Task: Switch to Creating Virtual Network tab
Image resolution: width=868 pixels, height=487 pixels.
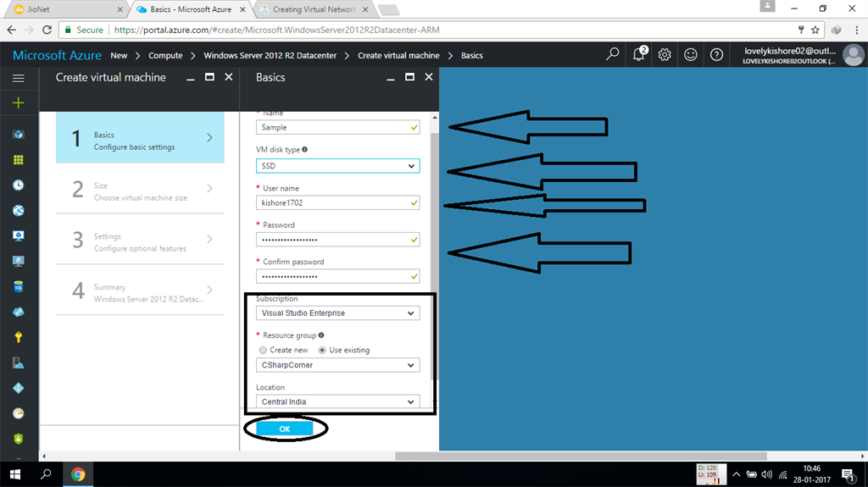Action: point(314,9)
